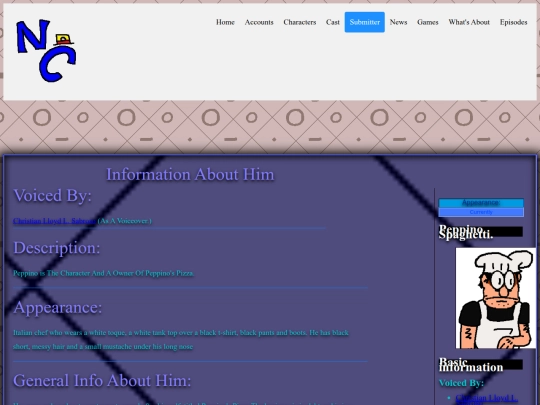
Task: Click the Peppino's Pizza description sentence
Action: 104,273
